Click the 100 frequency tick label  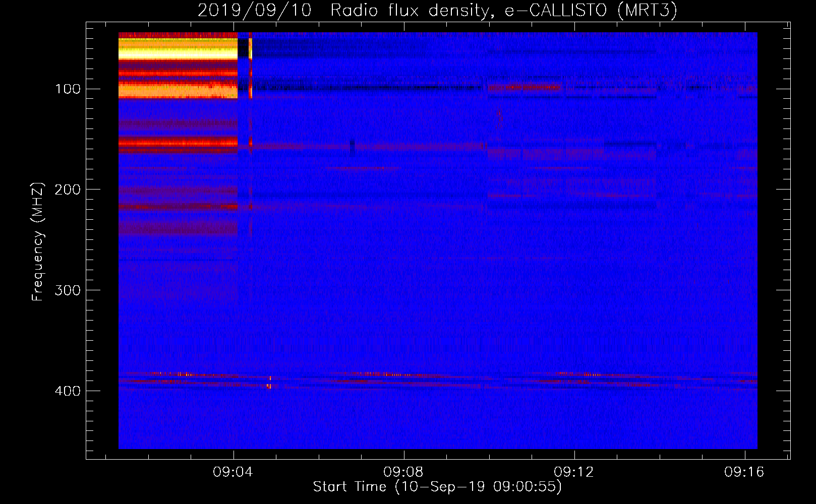pyautogui.click(x=68, y=89)
